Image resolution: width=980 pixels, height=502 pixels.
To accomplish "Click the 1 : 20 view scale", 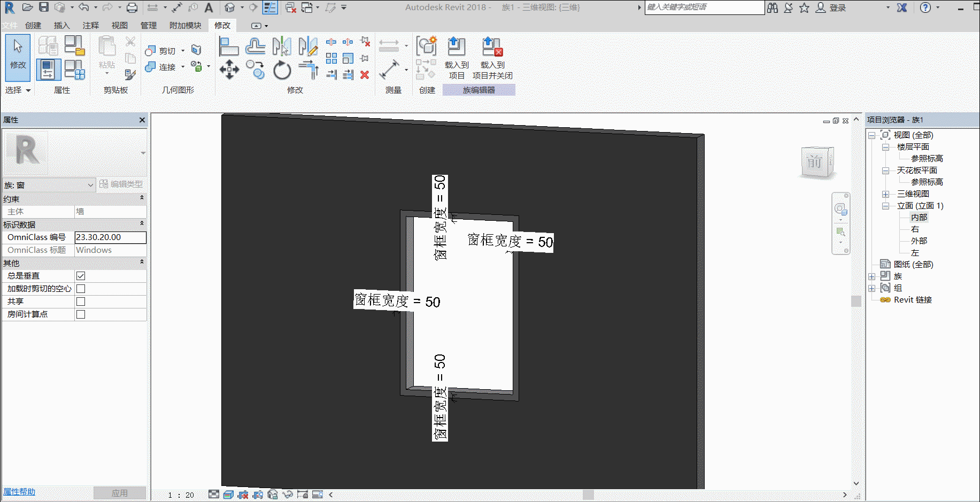I will pos(181,495).
